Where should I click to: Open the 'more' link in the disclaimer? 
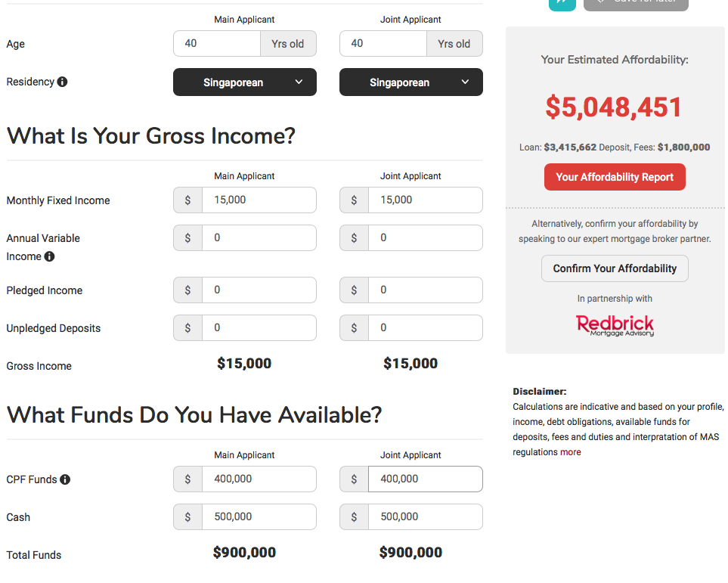pos(570,452)
